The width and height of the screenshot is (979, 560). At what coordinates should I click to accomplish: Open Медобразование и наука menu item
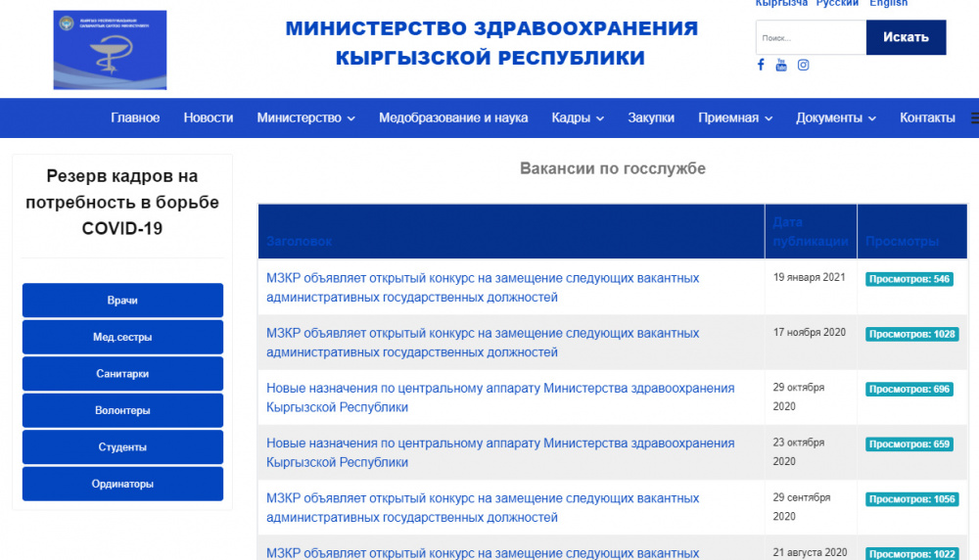tap(453, 118)
